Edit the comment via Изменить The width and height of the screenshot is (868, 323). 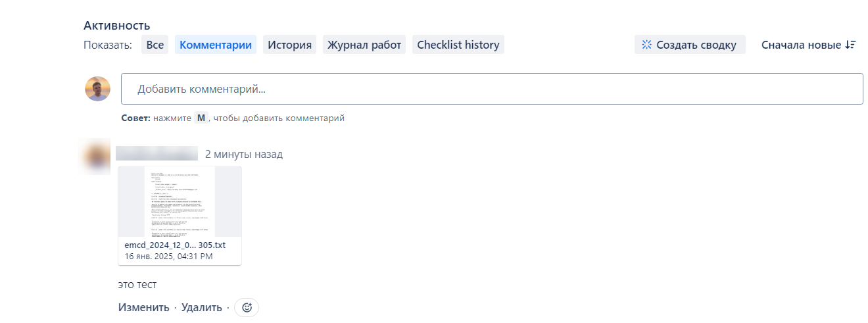coord(144,307)
